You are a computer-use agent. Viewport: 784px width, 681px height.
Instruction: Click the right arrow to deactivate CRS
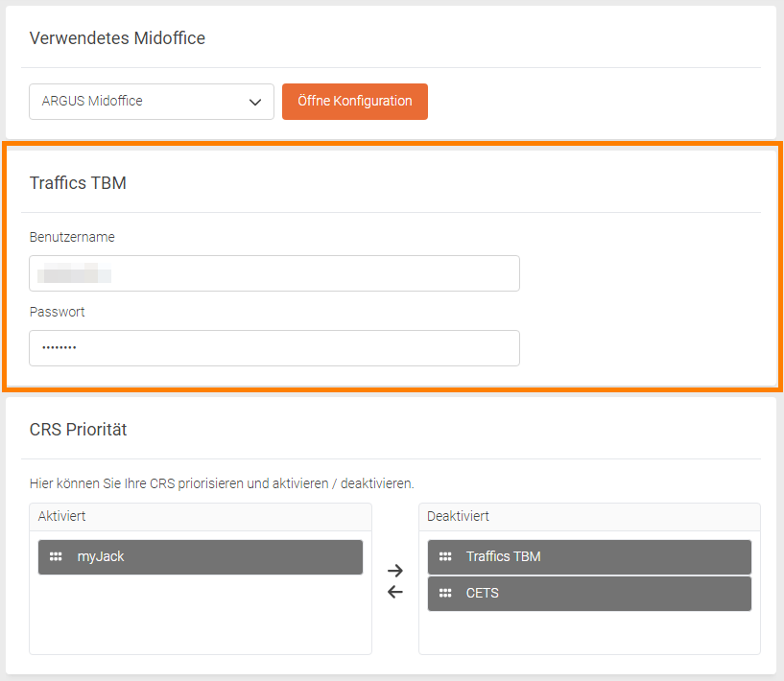click(395, 570)
